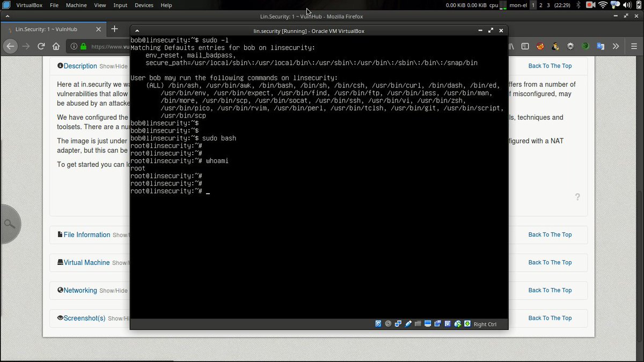644x362 pixels.
Task: Click Firefox forward navigation arrow
Action: click(x=26, y=47)
